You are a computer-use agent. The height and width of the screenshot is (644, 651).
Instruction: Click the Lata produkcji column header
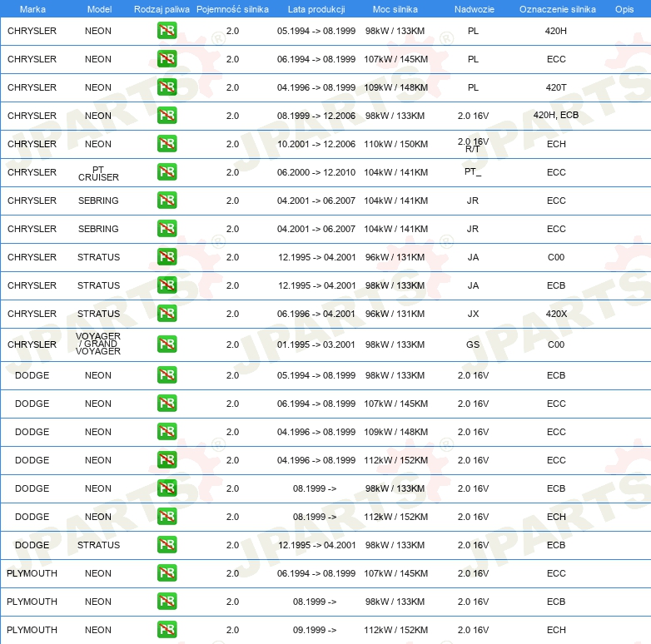coord(316,9)
